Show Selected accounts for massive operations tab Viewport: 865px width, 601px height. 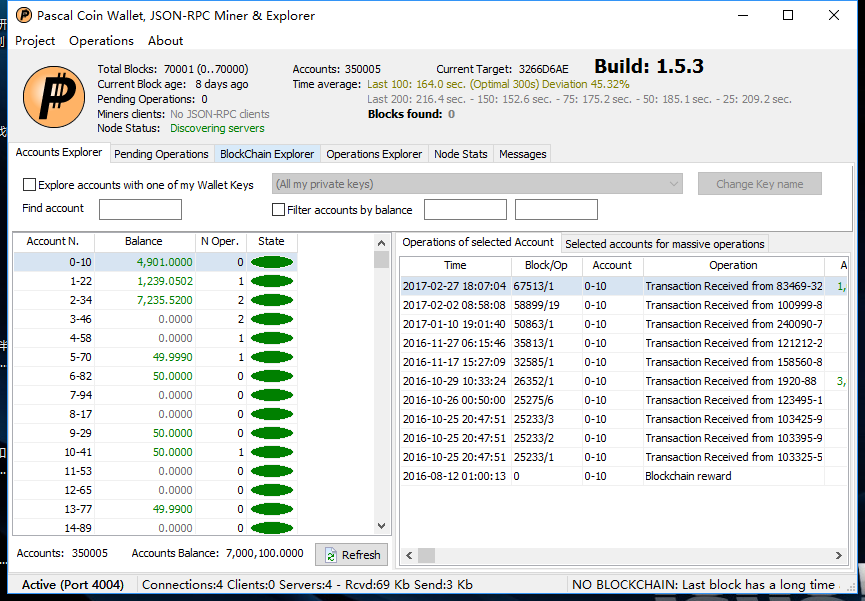pos(665,244)
